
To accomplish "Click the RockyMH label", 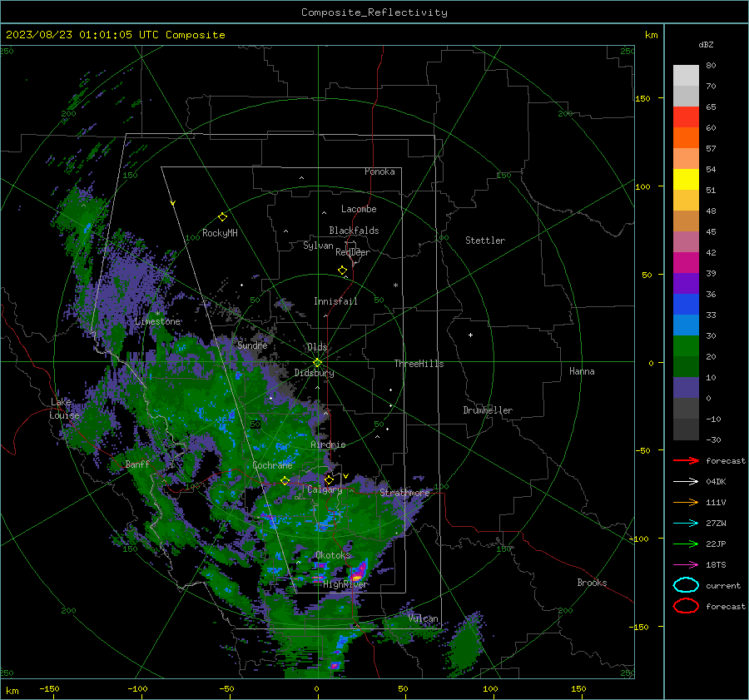I will pyautogui.click(x=220, y=233).
